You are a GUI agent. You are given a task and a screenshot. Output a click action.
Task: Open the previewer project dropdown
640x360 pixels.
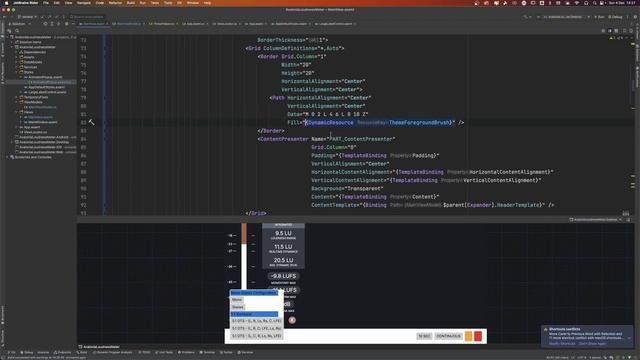(x=596, y=220)
